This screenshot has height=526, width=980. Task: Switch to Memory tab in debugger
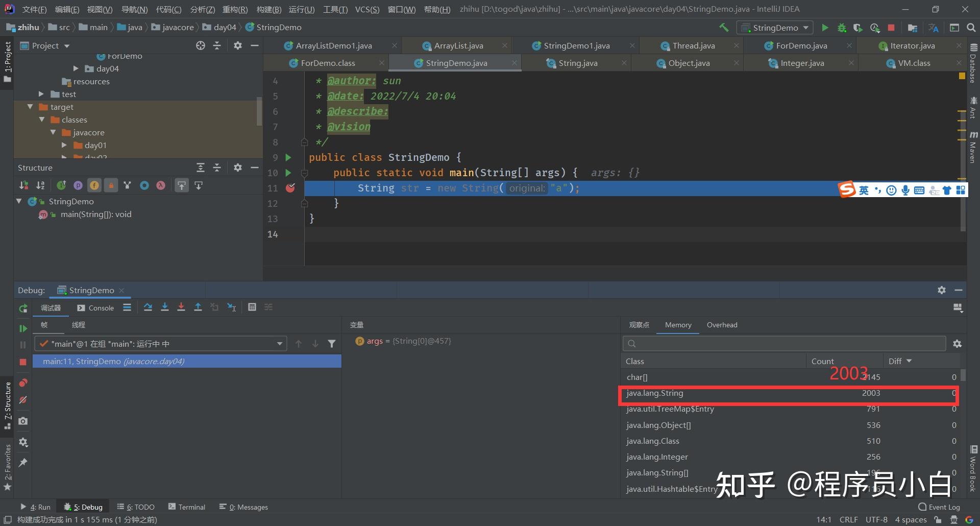pos(678,325)
